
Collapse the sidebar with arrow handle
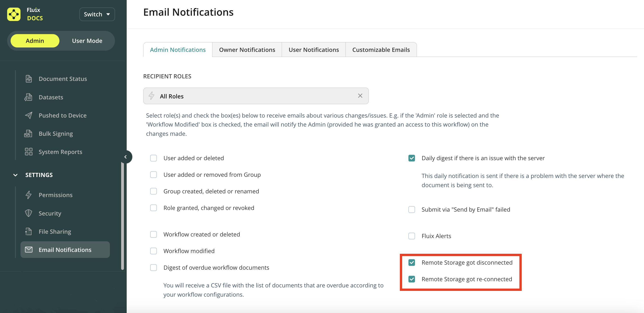[x=126, y=157]
